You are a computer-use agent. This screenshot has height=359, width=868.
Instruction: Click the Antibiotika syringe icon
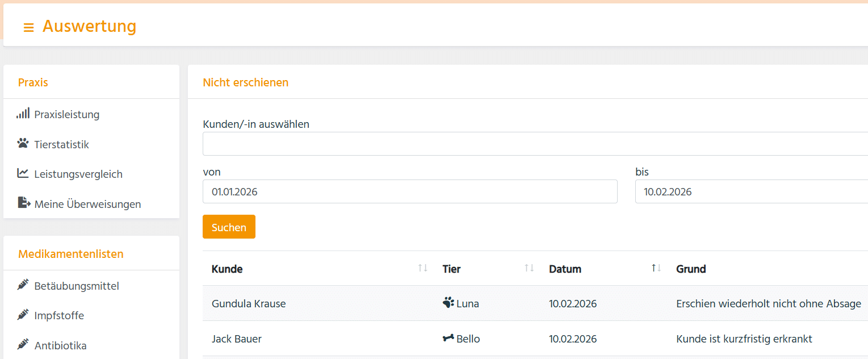coord(23,345)
